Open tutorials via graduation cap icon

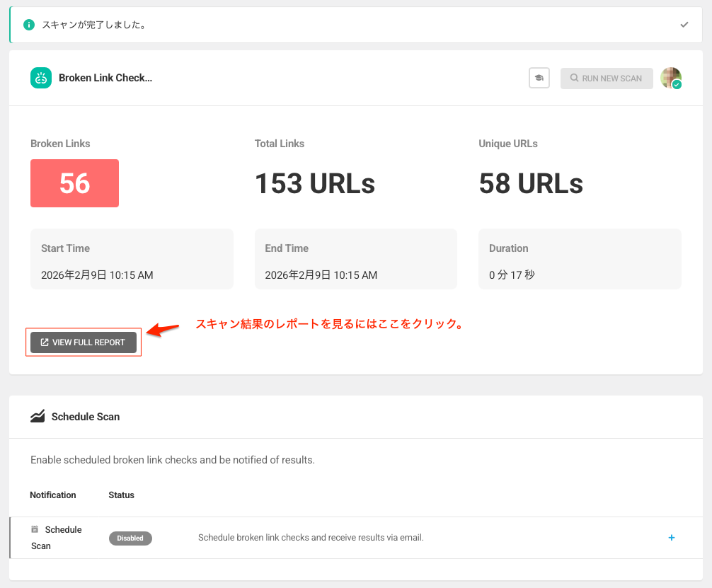tap(539, 78)
